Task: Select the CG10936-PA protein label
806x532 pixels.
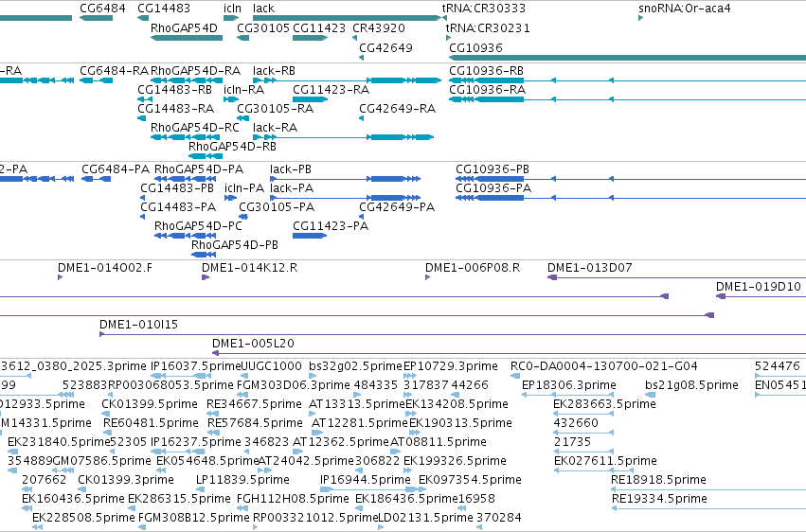Action: pyautogui.click(x=493, y=188)
